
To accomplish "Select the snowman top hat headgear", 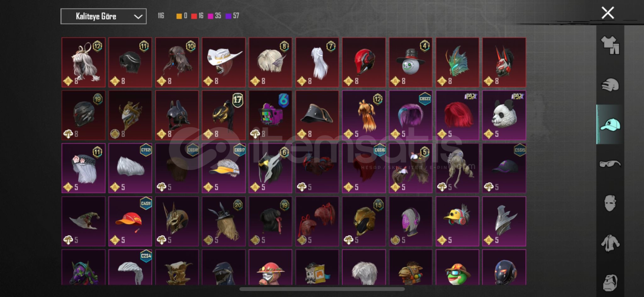I will pos(411,62).
